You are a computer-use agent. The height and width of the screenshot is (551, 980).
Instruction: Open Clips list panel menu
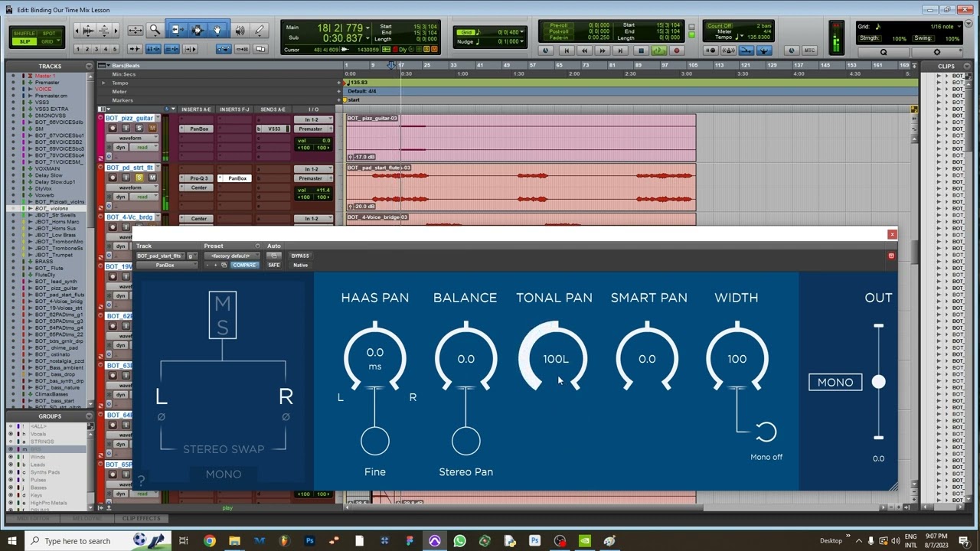coord(967,66)
